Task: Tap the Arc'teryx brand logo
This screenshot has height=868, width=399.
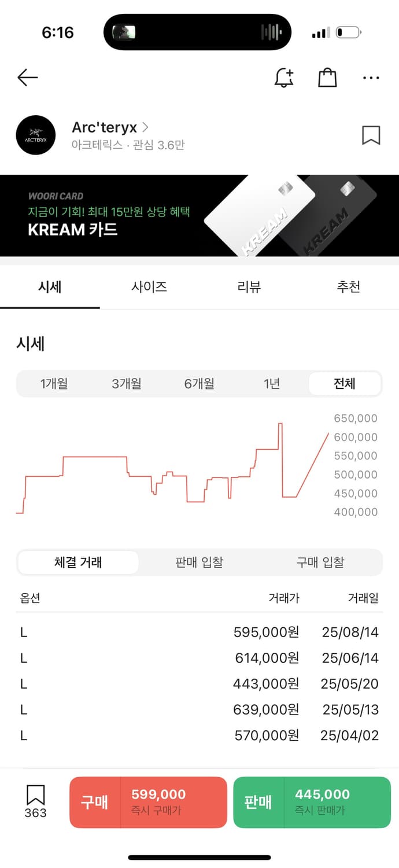Action: [36, 135]
